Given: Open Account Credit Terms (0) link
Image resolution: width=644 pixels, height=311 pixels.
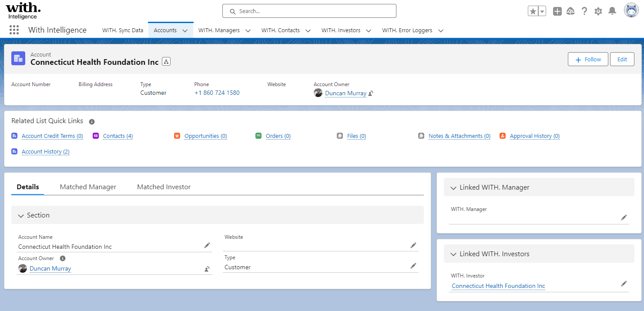Looking at the screenshot, I should pyautogui.click(x=52, y=136).
